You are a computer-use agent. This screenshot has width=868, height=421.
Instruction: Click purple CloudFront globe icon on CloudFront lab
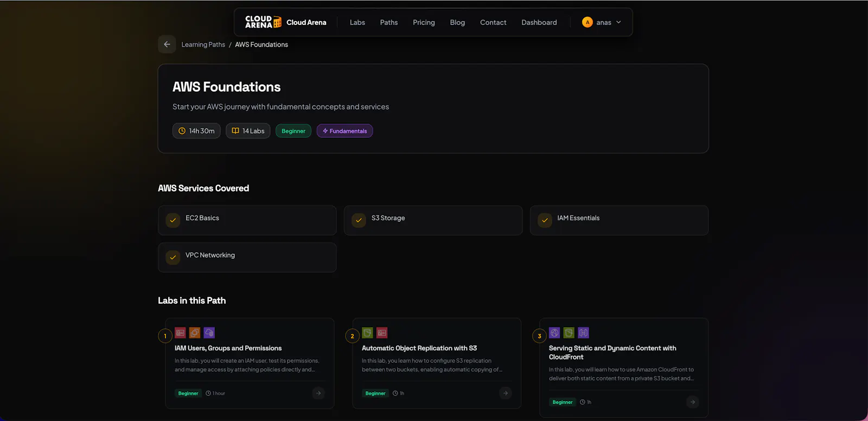554,333
